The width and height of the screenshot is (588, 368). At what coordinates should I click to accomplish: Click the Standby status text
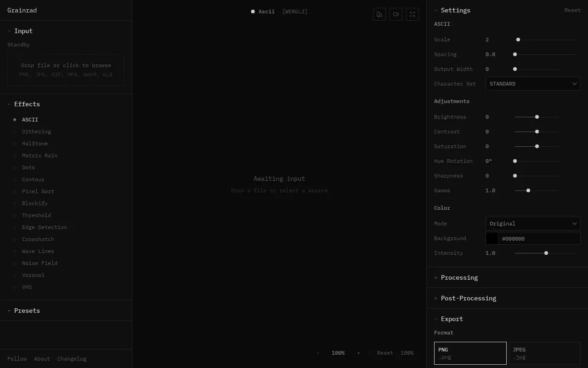click(x=18, y=45)
